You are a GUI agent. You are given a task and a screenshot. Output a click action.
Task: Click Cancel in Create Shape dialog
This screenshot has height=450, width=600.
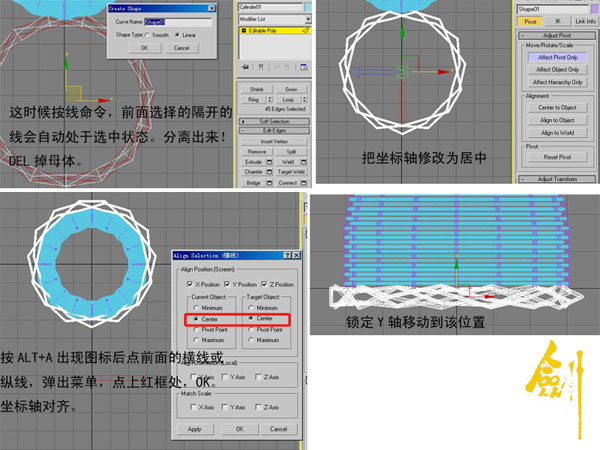tap(181, 48)
